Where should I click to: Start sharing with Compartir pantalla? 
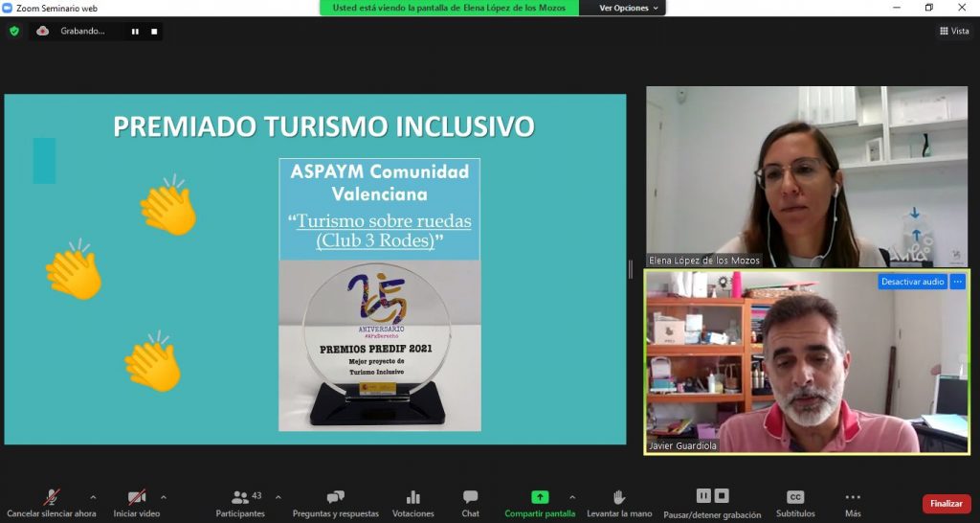tap(540, 504)
